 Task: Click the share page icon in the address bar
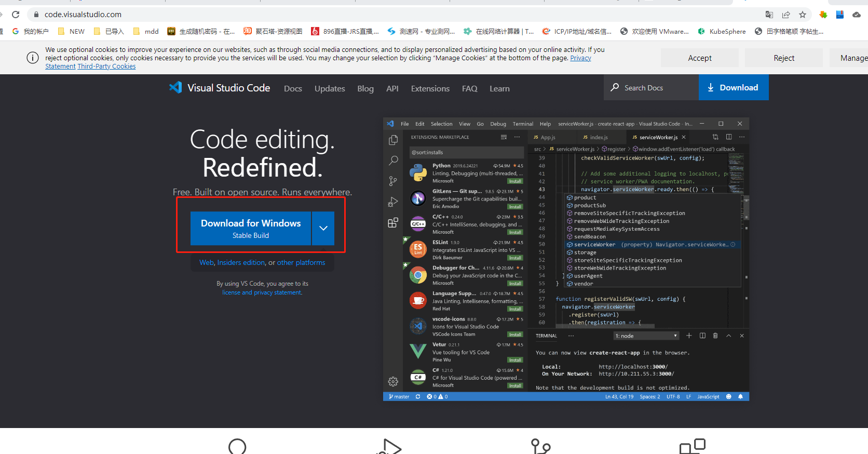tap(786, 15)
